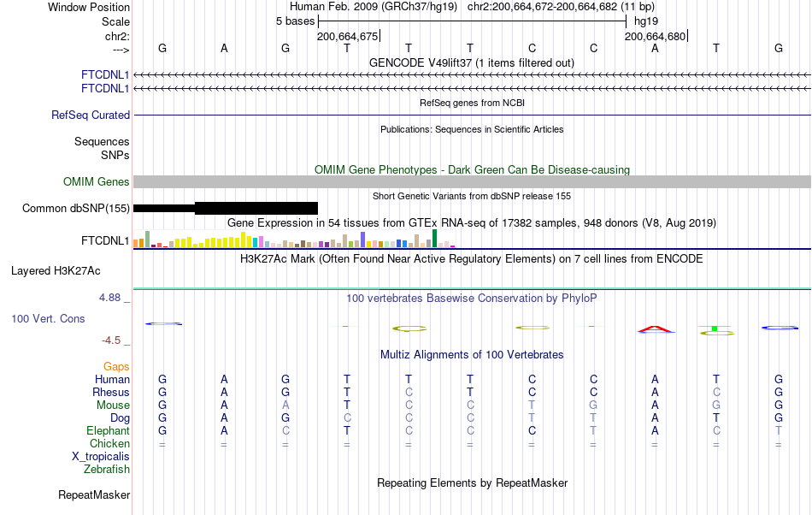Image resolution: width=812 pixels, height=515 pixels.
Task: Click Gene Expression in 54 tissues title
Action: pyautogui.click(x=472, y=223)
